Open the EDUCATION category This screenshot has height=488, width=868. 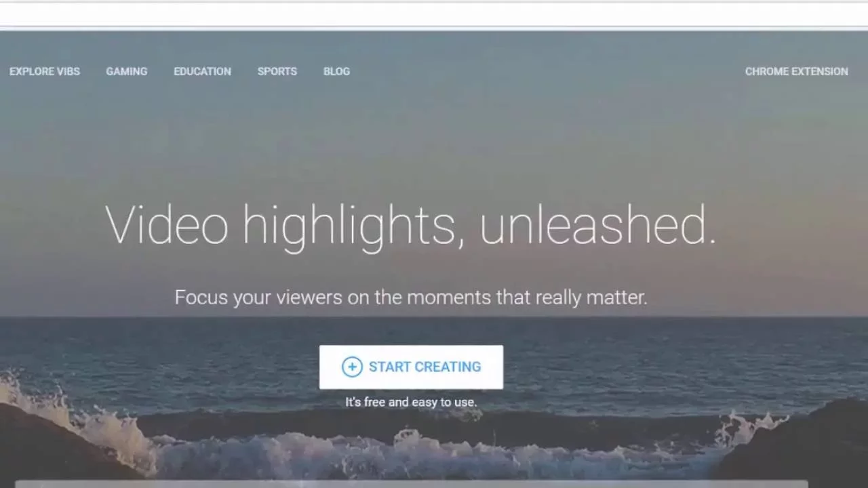202,71
